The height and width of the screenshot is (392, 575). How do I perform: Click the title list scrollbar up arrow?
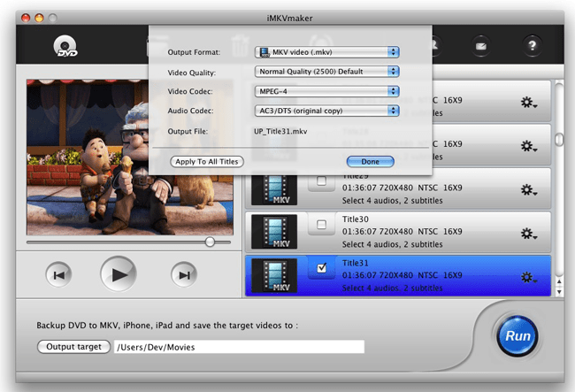559,281
